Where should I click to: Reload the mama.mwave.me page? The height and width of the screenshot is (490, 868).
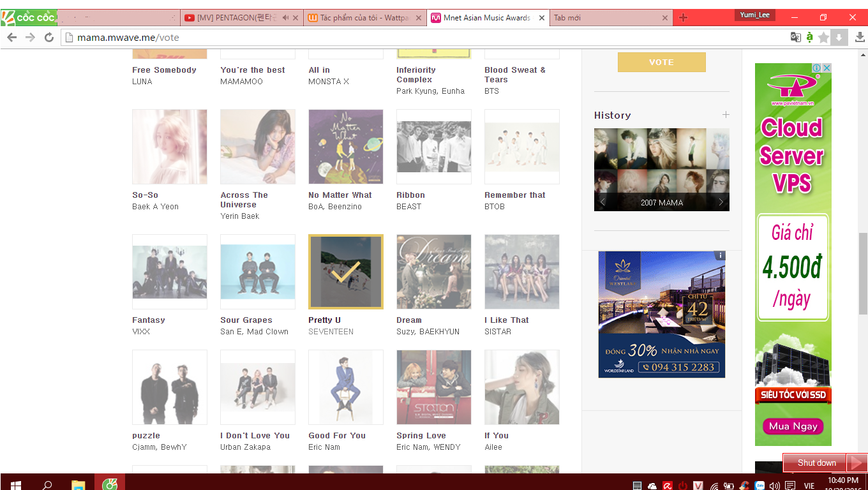pos(49,38)
